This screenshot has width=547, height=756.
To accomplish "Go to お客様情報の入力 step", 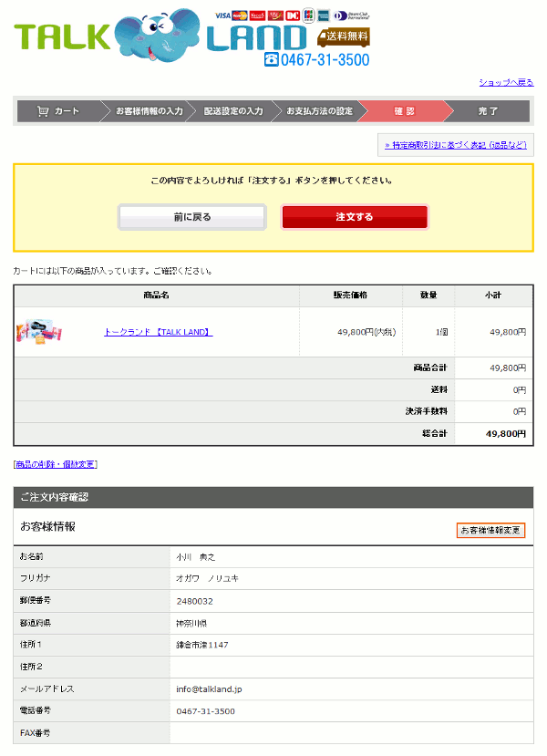I will point(150,111).
